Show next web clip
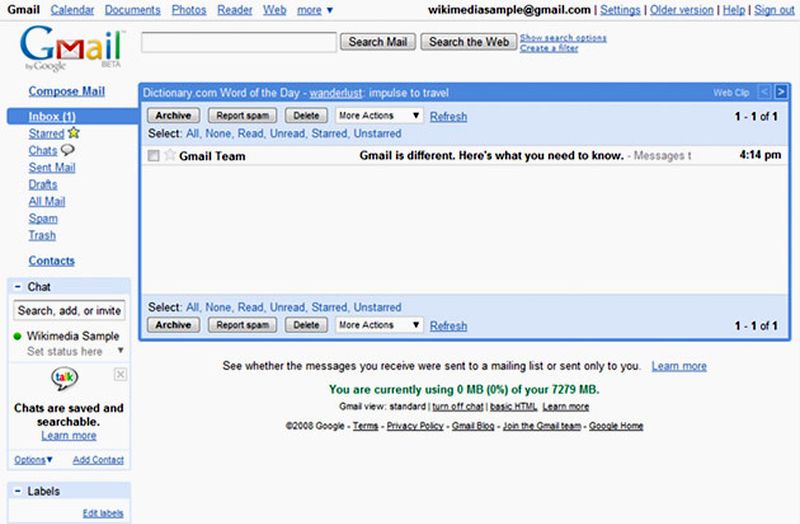The height and width of the screenshot is (524, 800). (x=781, y=92)
